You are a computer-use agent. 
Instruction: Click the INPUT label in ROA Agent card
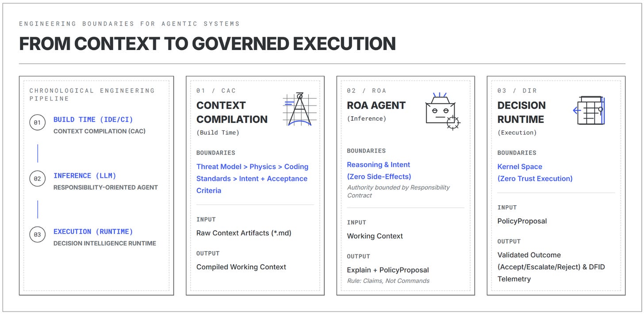(x=356, y=222)
